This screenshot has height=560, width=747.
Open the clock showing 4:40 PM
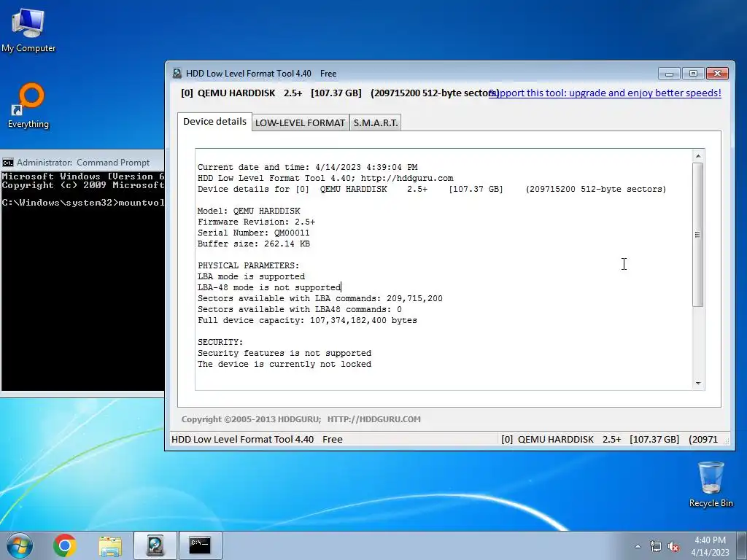(x=710, y=546)
